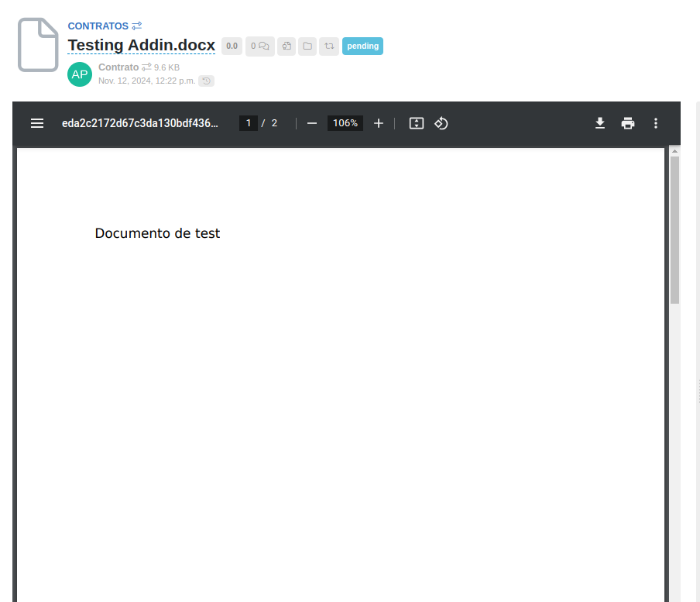Click the folder icon button
The height and width of the screenshot is (602, 700).
[307, 46]
